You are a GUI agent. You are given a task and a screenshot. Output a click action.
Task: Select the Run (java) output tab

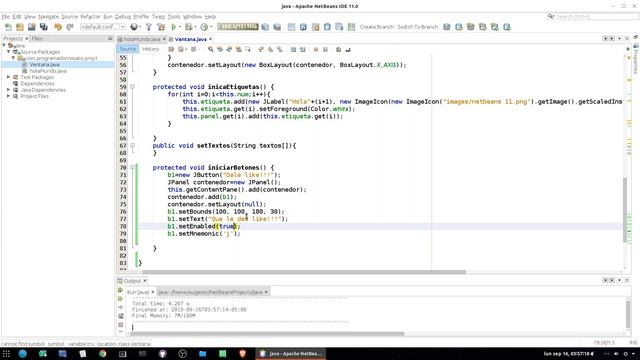[138, 292]
